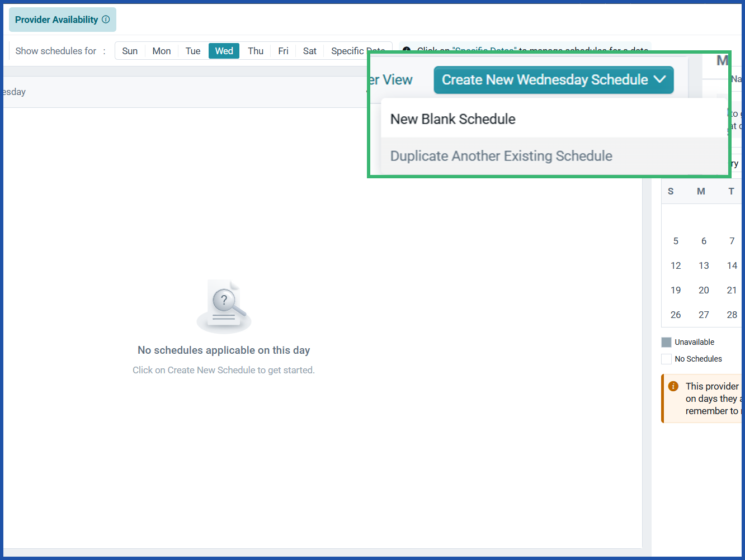Toggle Saturday in the day selector
745x560 pixels.
click(x=309, y=50)
